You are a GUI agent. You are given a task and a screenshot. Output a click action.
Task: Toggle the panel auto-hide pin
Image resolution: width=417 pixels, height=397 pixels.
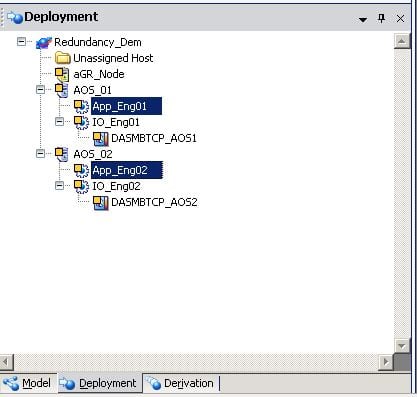click(x=381, y=18)
